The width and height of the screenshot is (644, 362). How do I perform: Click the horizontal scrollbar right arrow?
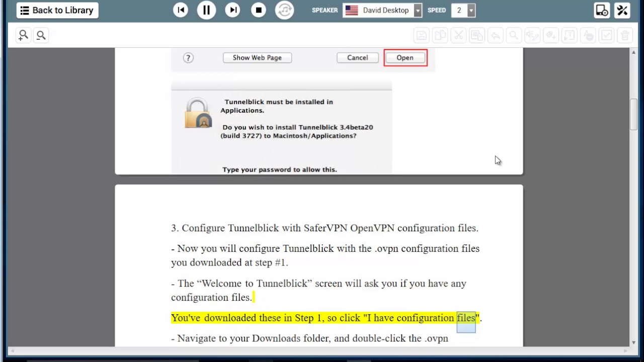(626, 350)
